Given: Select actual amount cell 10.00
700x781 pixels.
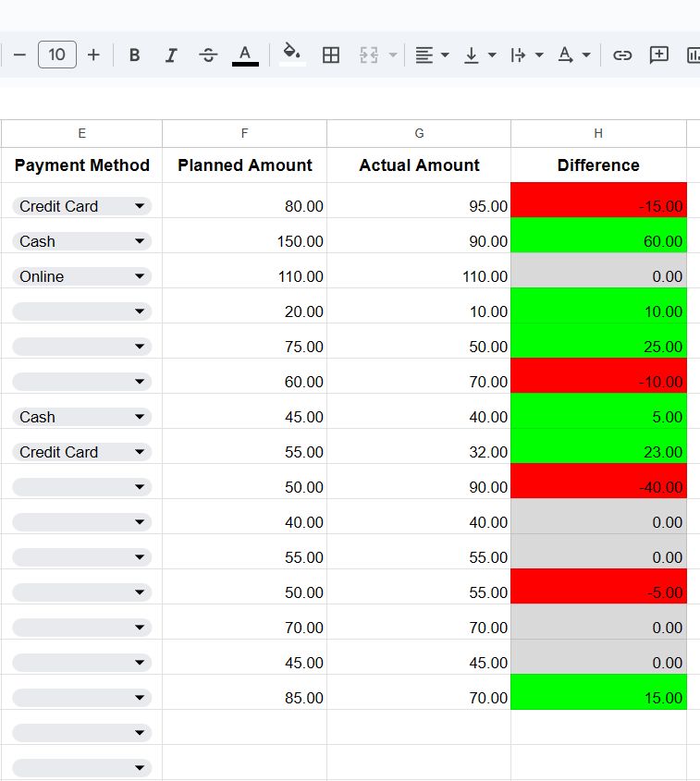Looking at the screenshot, I should [x=419, y=306].
